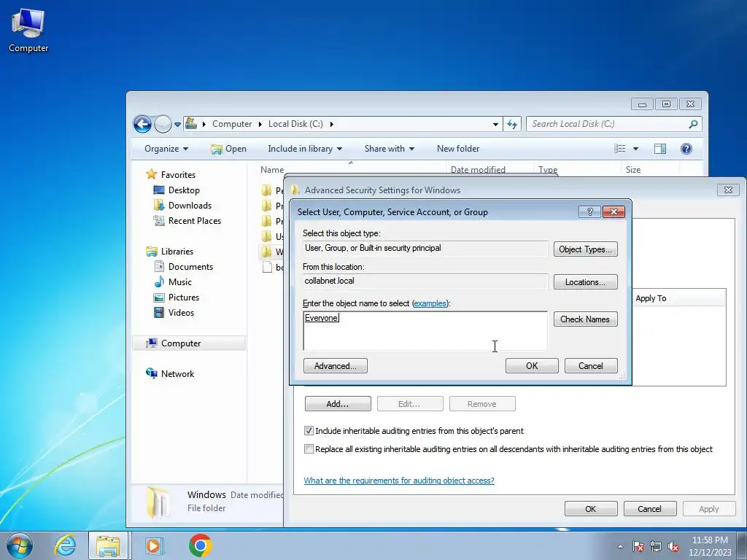This screenshot has height=560, width=747.
Task: Show hidden tray icons arrow
Action: click(x=620, y=546)
